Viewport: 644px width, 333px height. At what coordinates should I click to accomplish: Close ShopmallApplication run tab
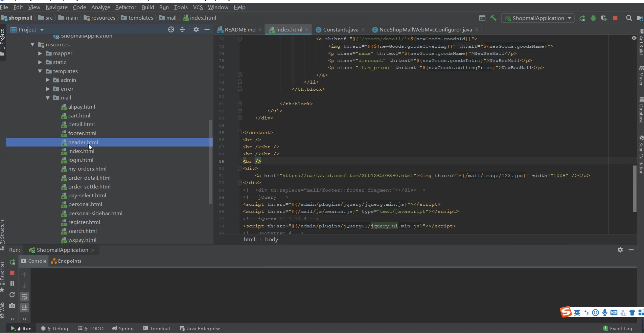pyautogui.click(x=93, y=250)
